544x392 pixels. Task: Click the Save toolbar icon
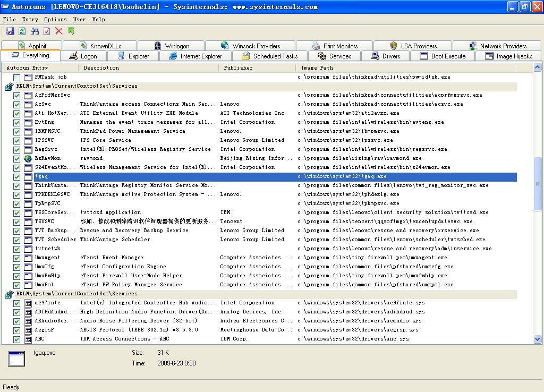(10, 31)
